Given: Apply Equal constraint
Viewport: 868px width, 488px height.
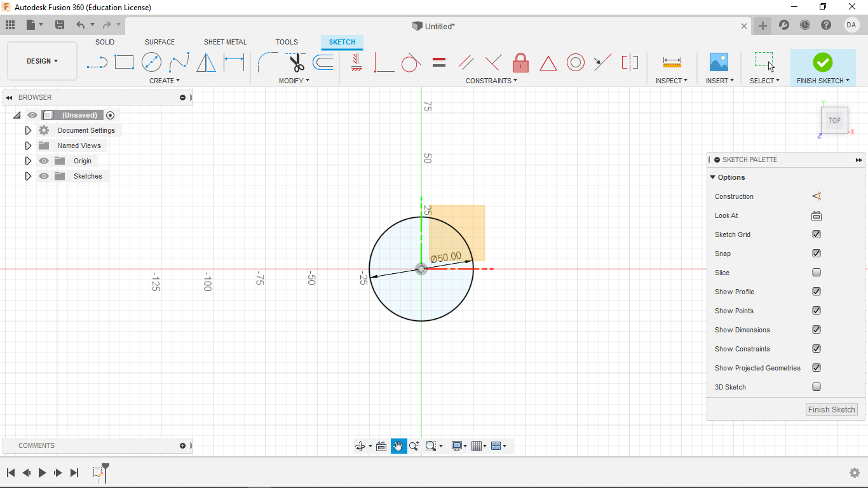Looking at the screenshot, I should point(439,62).
